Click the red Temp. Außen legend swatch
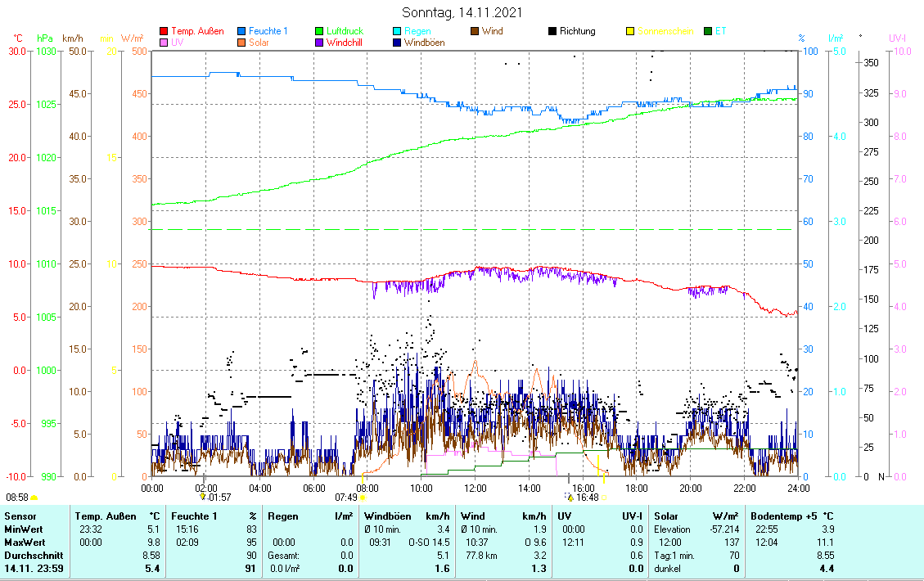The image size is (924, 581). (x=164, y=32)
